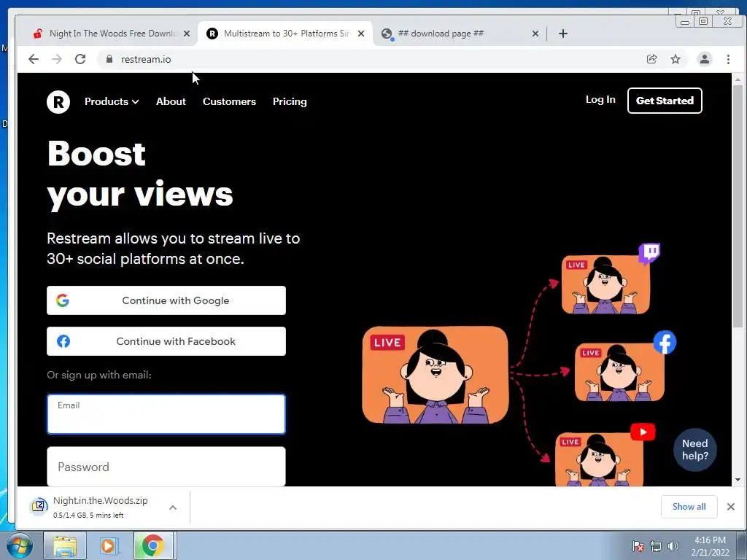Close the Multistream tab
This screenshot has width=747, height=560.
click(361, 34)
